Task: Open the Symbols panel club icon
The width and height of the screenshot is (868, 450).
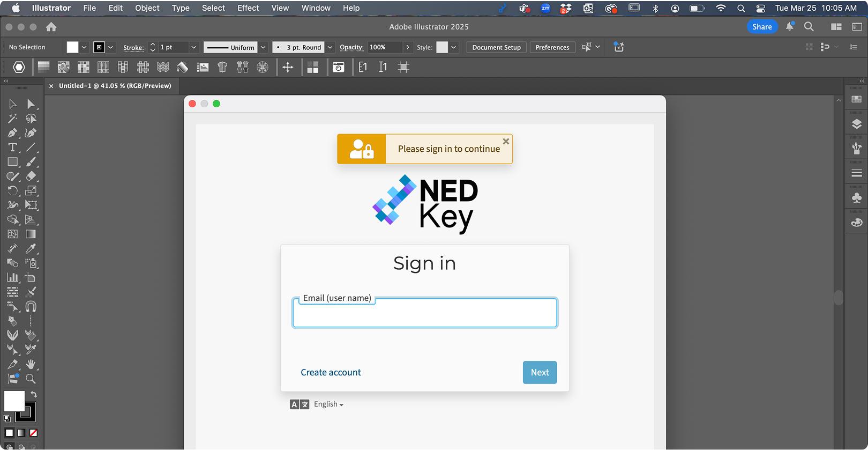Action: coord(857,198)
